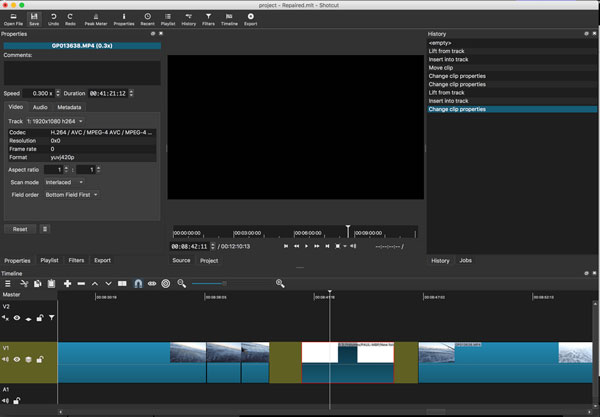
Task: Toggle History panel from the toolbar
Action: click(x=188, y=19)
